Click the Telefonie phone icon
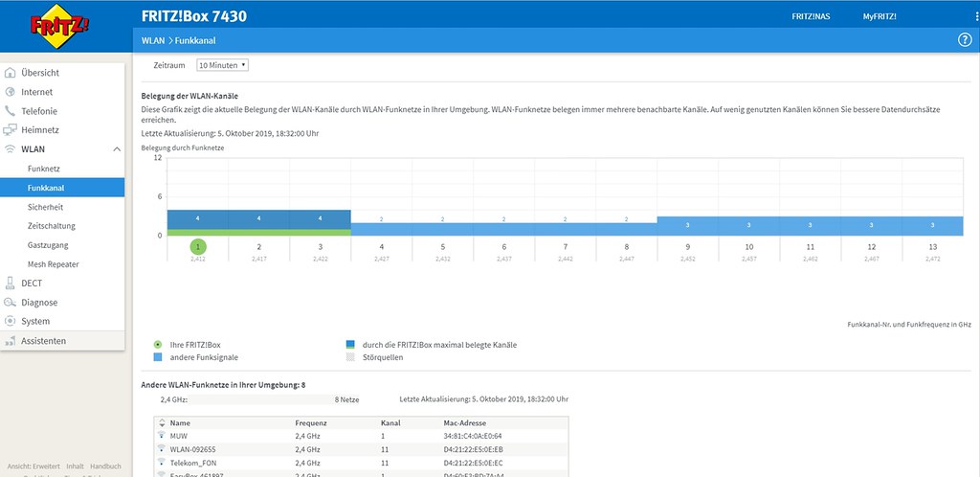 point(11,111)
